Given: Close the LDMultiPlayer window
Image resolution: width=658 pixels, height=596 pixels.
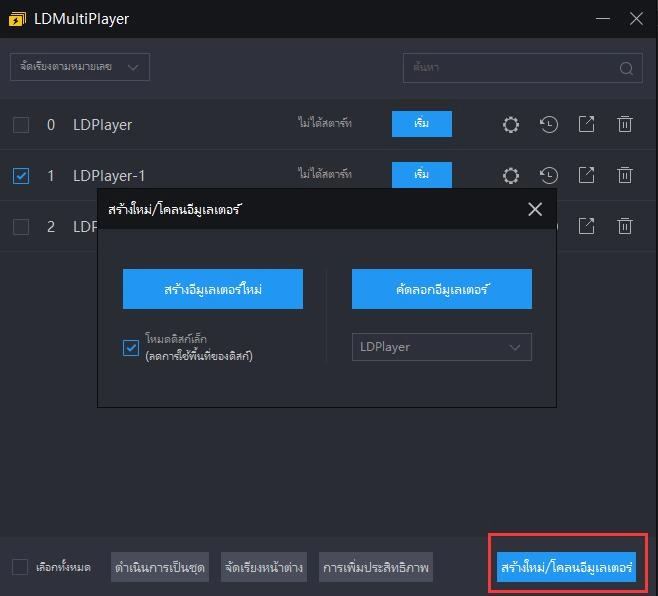Looking at the screenshot, I should point(636,18).
